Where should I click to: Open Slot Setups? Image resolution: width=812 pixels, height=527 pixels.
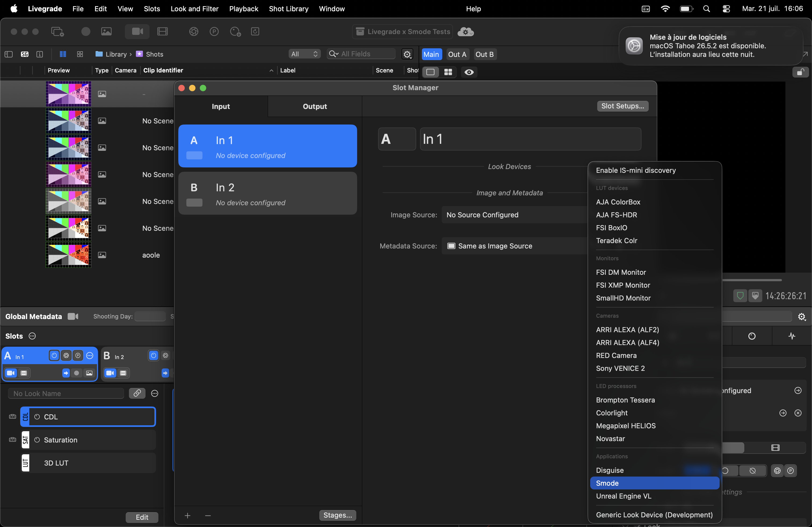click(x=623, y=106)
